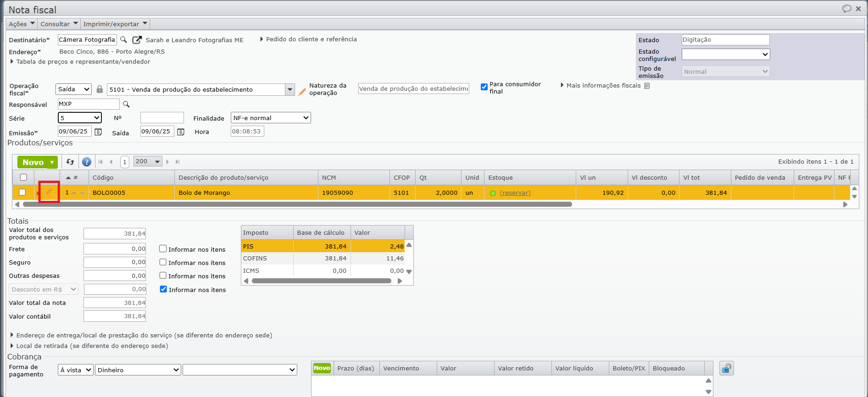The width and height of the screenshot is (868, 397).
Task: Toggle the Para consumidor final checkbox
Action: pos(484,87)
